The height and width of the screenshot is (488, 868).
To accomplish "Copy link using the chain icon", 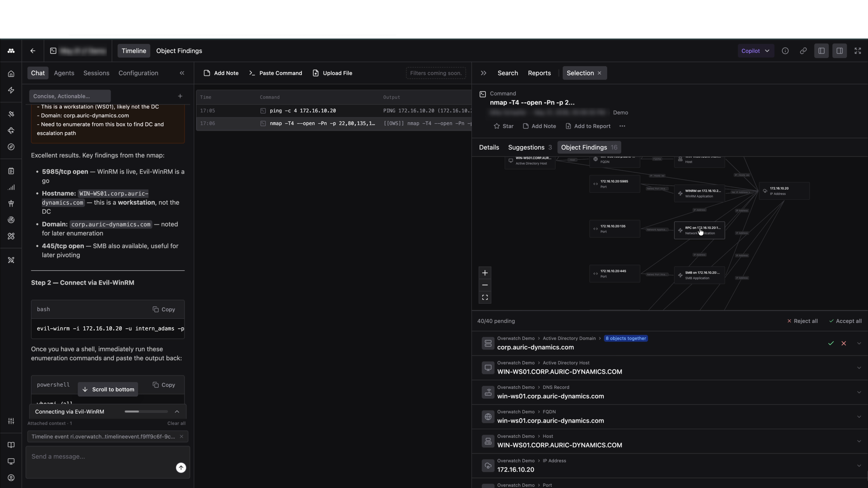I will pyautogui.click(x=803, y=51).
